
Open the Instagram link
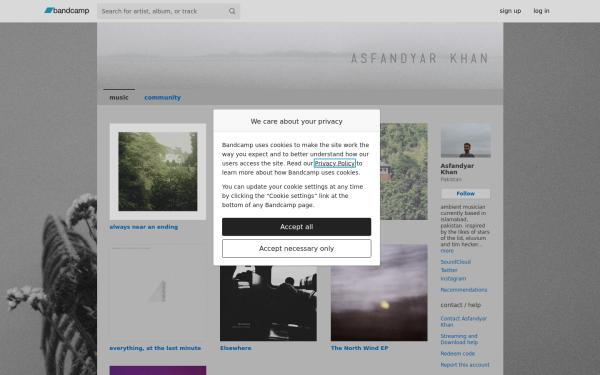(453, 279)
